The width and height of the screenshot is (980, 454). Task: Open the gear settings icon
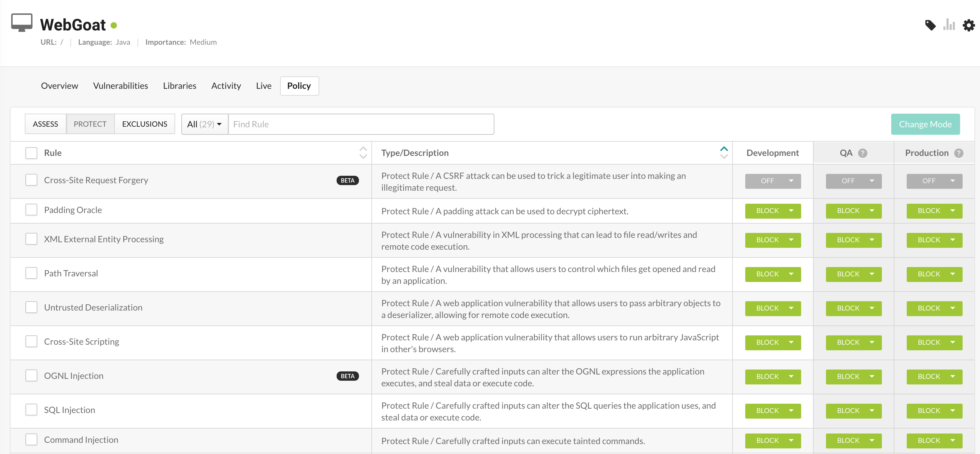pos(969,25)
